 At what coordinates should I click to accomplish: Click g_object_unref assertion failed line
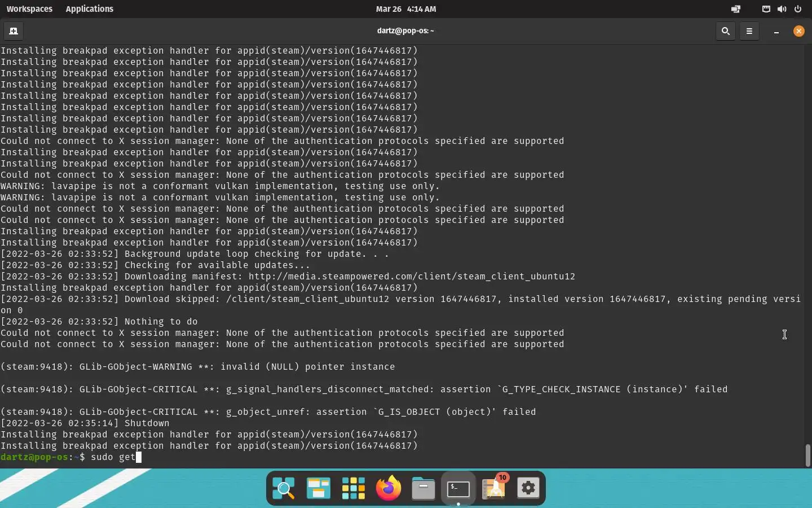point(268,412)
